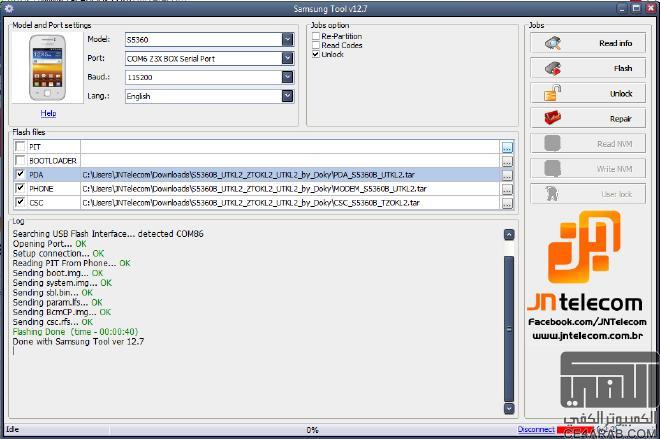Click browse button for CSC file
Viewport: 660px width, 439px height.
pos(507,203)
